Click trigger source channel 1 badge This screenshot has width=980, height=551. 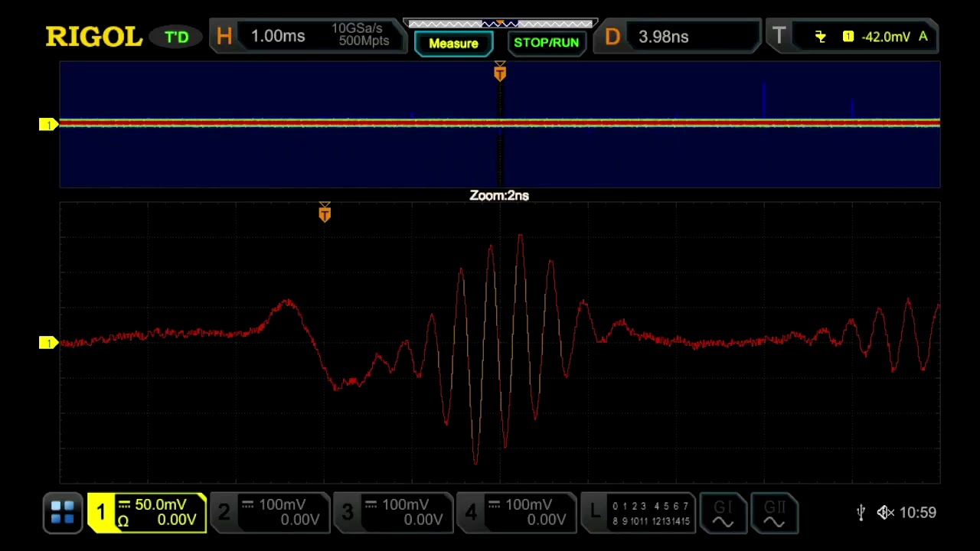click(848, 37)
